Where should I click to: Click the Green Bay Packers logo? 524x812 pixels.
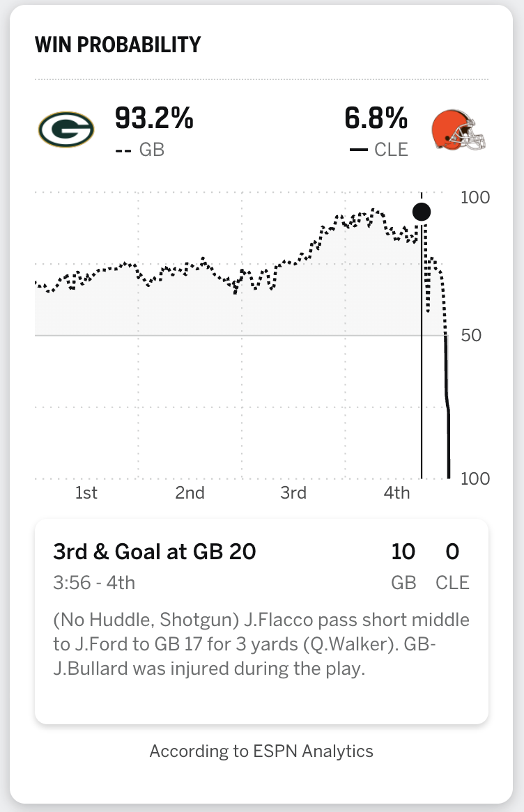[x=66, y=130]
